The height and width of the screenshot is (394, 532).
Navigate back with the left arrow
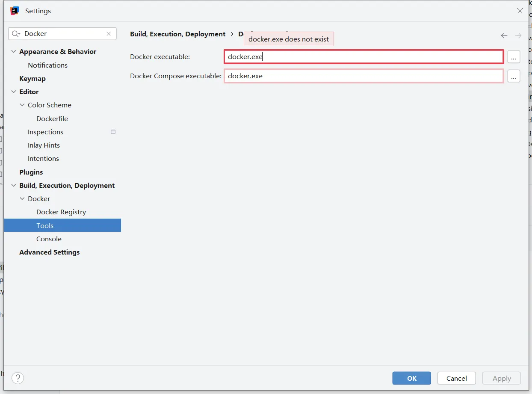pos(504,36)
